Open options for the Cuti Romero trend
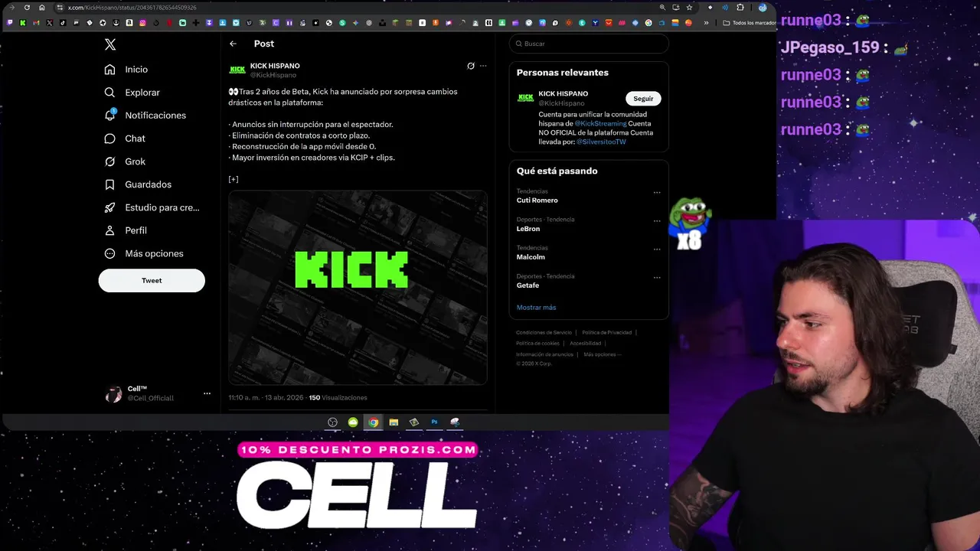This screenshot has height=551, width=980. click(x=657, y=193)
